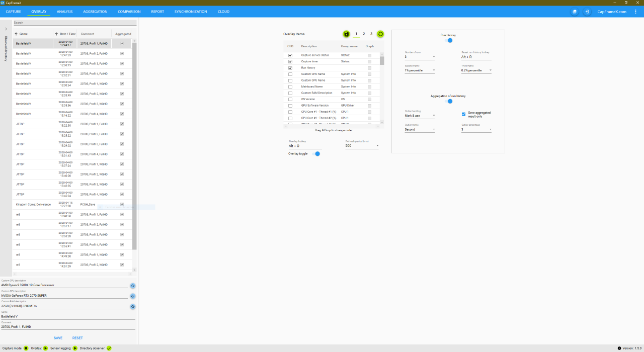The height and width of the screenshot is (352, 644).
Task: Enable OSD for Mainboard Name
Action: click(290, 86)
